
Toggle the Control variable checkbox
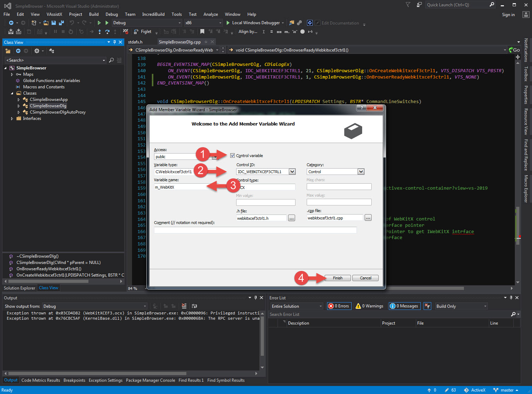[232, 156]
